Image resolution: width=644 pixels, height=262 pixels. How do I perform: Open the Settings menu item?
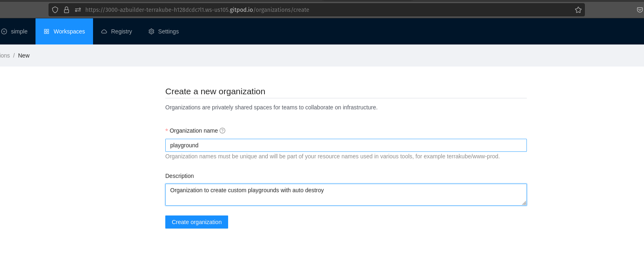click(x=168, y=31)
